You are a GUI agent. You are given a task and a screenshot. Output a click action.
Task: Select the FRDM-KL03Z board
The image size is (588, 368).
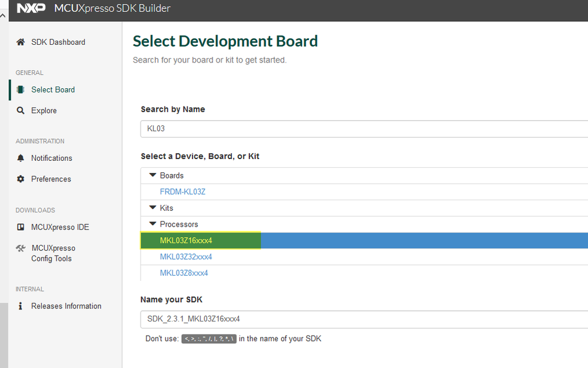(182, 192)
